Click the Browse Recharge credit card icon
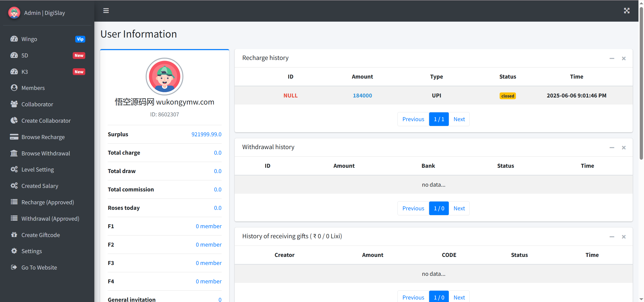The image size is (644, 302). pyautogui.click(x=14, y=137)
